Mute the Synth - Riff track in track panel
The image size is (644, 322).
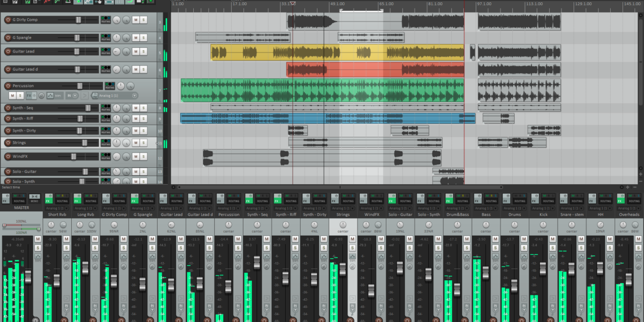[136, 118]
